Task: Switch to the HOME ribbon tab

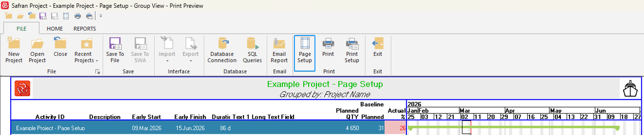Action: point(55,29)
